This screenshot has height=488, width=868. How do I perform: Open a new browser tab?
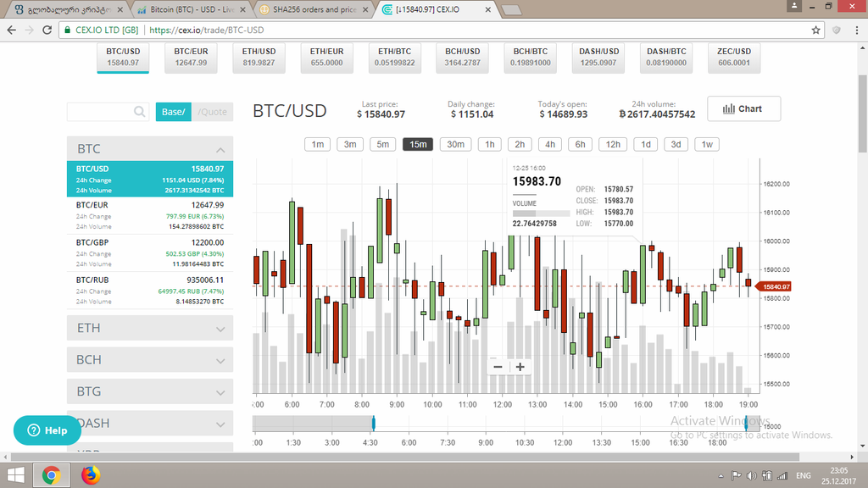pos(511,10)
